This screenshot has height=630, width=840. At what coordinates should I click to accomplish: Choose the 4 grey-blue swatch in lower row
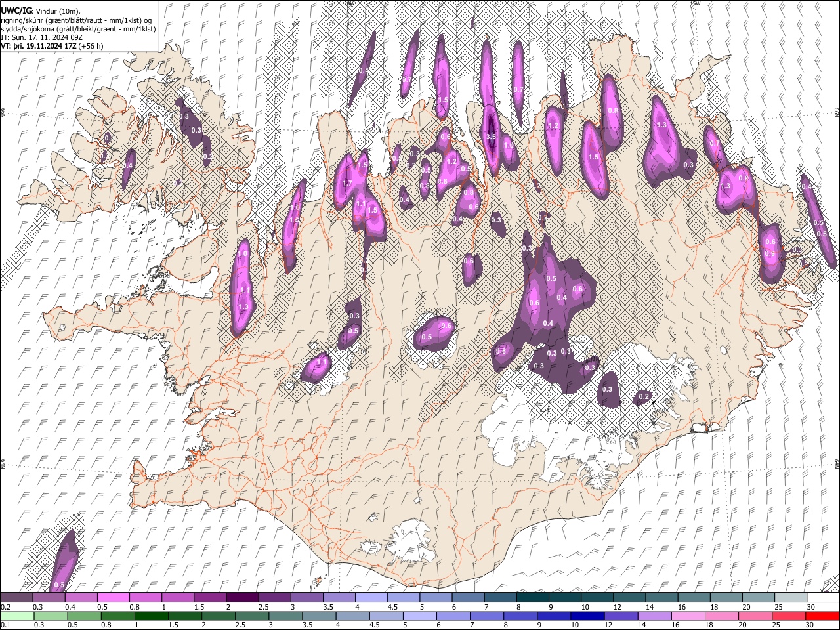(x=352, y=616)
